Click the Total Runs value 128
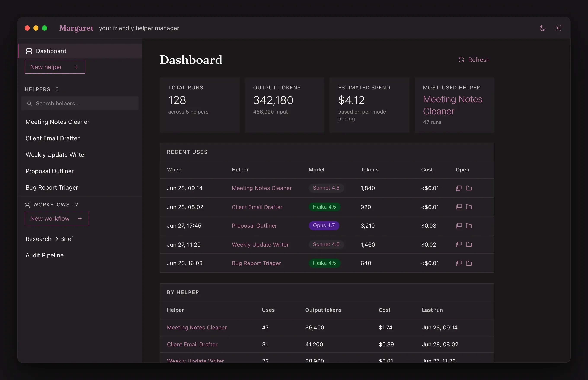The image size is (588, 380). coord(177,100)
